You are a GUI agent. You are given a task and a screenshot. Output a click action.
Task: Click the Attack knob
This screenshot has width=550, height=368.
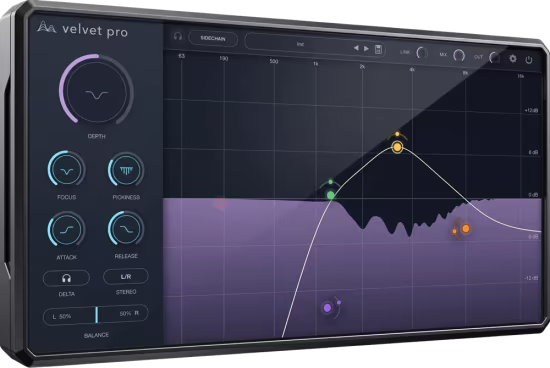pyautogui.click(x=66, y=229)
